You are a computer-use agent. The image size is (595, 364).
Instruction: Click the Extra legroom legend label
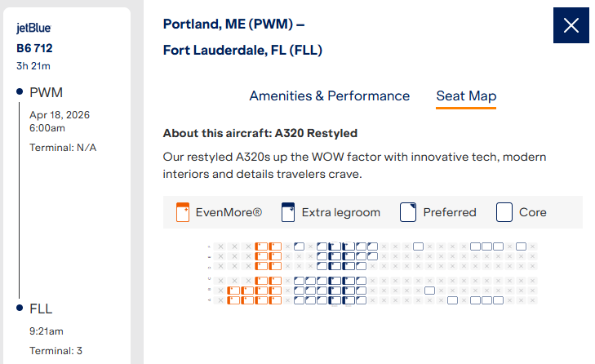click(341, 212)
